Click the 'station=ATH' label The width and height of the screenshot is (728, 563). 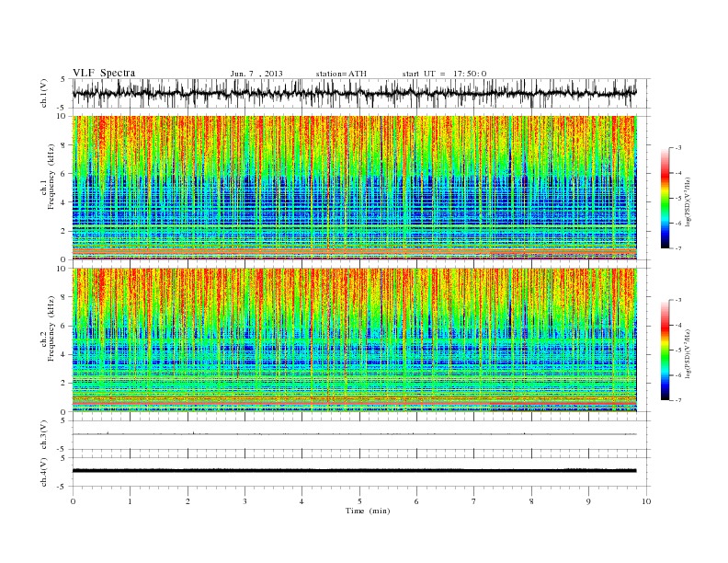click(x=341, y=74)
